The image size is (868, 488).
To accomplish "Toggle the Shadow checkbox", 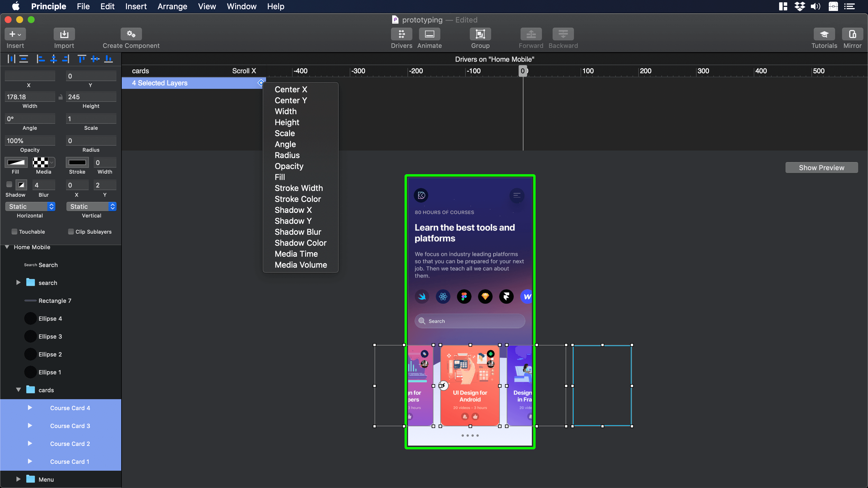I will [9, 184].
